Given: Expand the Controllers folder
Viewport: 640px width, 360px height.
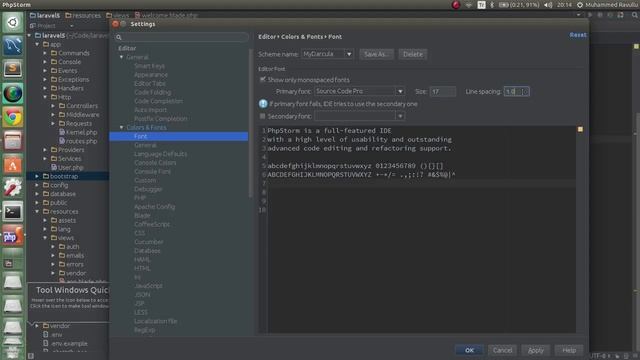Looking at the screenshot, I should pyautogui.click(x=53, y=106).
